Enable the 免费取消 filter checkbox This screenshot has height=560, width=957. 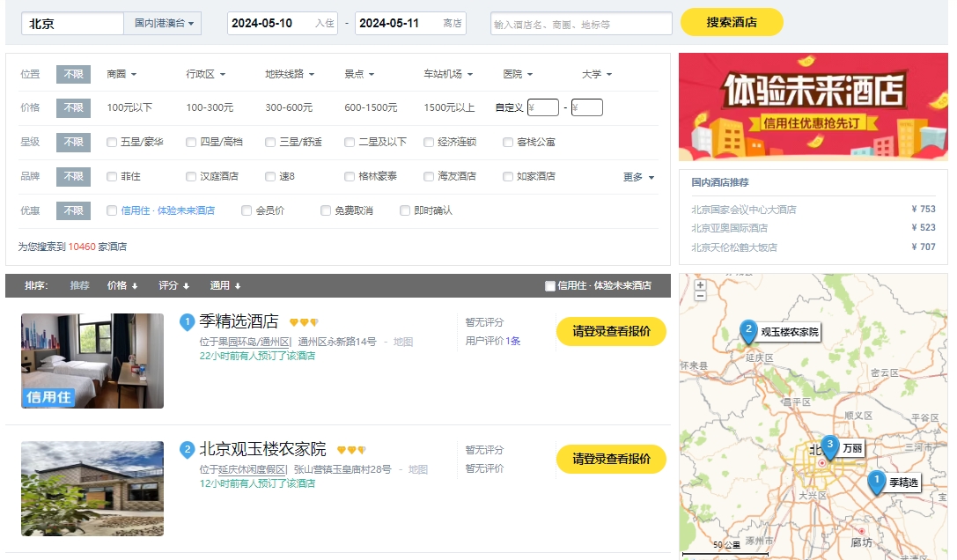326,211
